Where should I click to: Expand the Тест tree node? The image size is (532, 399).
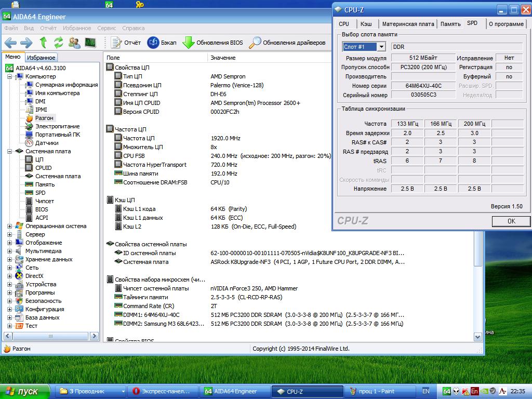pyautogui.click(x=9, y=326)
